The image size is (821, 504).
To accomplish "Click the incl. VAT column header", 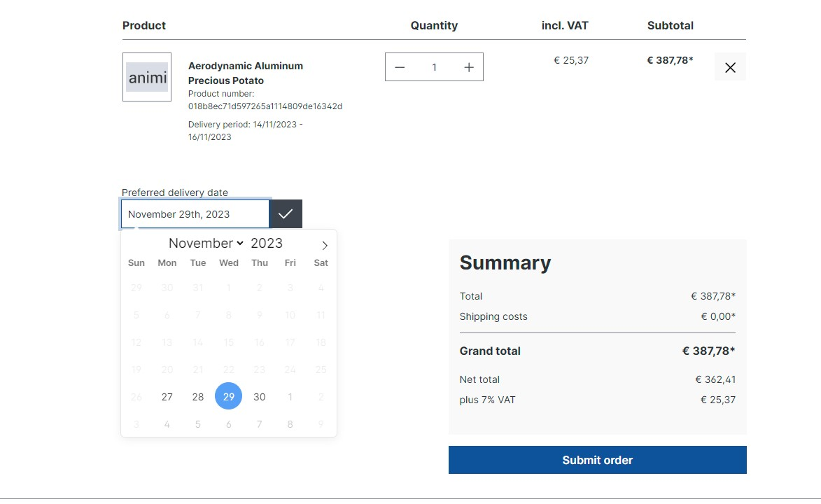I will (x=564, y=25).
